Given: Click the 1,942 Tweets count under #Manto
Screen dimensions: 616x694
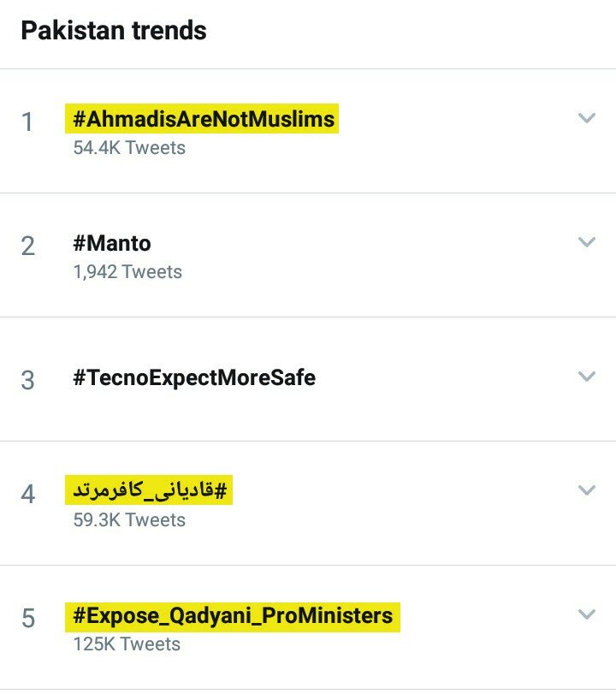Looking at the screenshot, I should [x=127, y=272].
